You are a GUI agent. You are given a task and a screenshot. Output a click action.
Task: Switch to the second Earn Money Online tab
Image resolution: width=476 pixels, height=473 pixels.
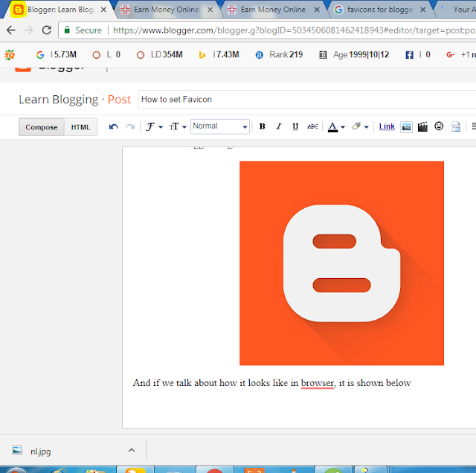pos(273,10)
